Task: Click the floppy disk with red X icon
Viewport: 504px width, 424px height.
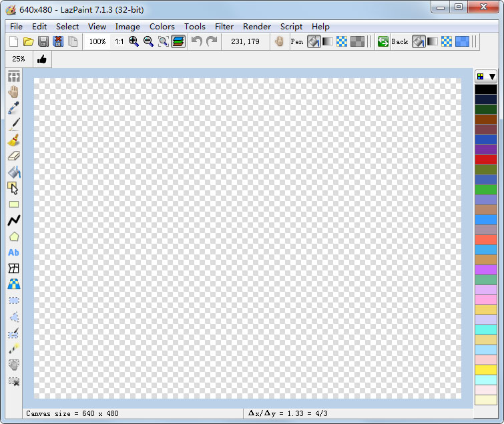Action: 58,41
